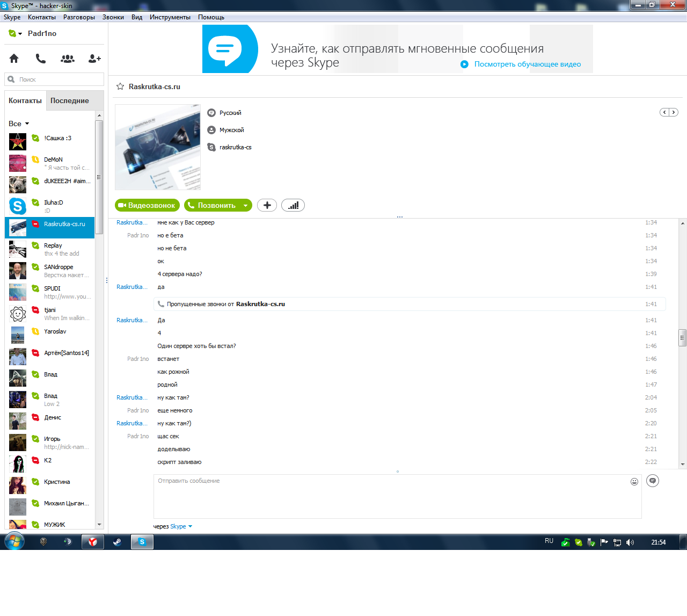Switch to the Контакты tab
The height and width of the screenshot is (616, 687).
click(x=25, y=100)
